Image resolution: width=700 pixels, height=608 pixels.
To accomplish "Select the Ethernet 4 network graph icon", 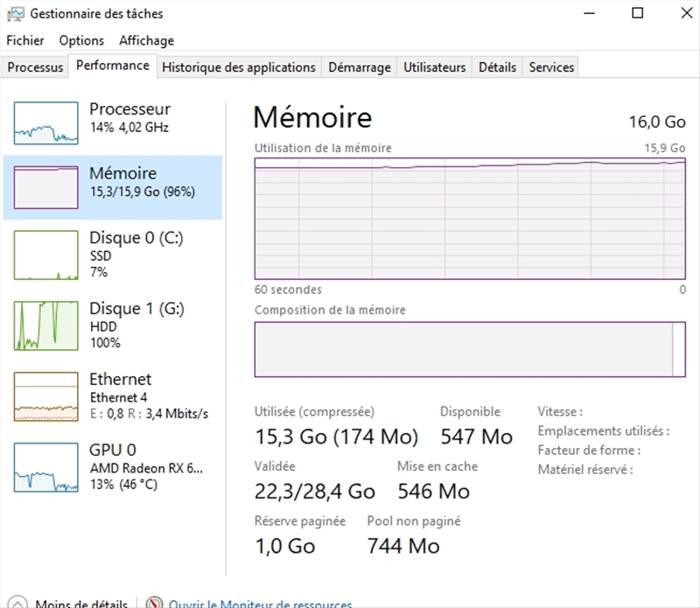I will 45,395.
